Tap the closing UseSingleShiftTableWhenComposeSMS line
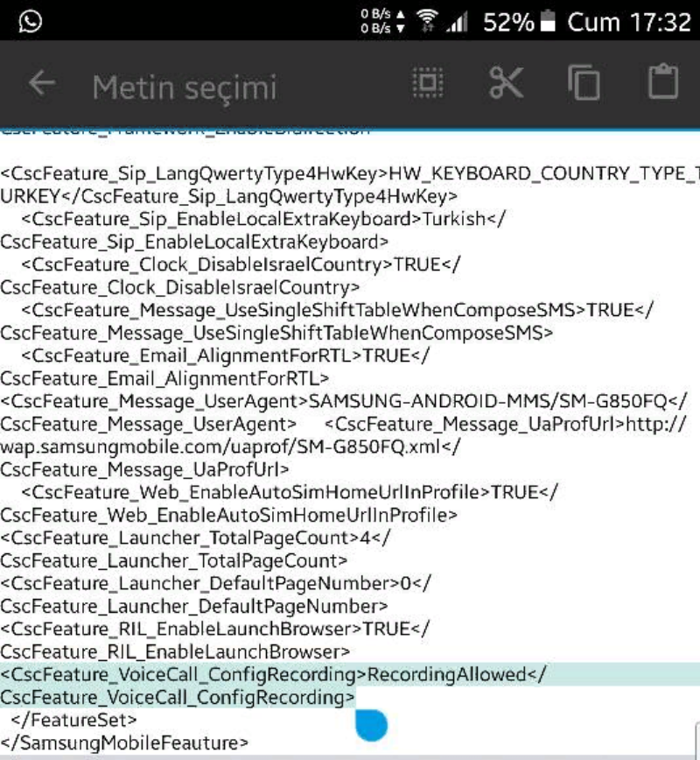 pyautogui.click(x=276, y=333)
